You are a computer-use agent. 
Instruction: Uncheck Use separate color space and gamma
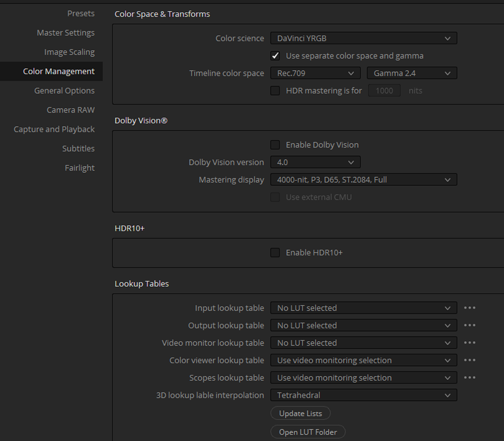275,56
